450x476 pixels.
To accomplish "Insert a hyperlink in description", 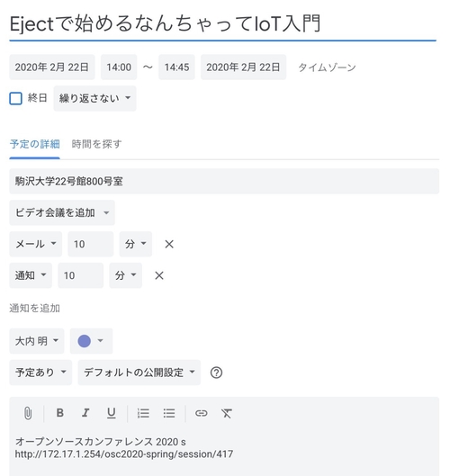I will tap(201, 413).
